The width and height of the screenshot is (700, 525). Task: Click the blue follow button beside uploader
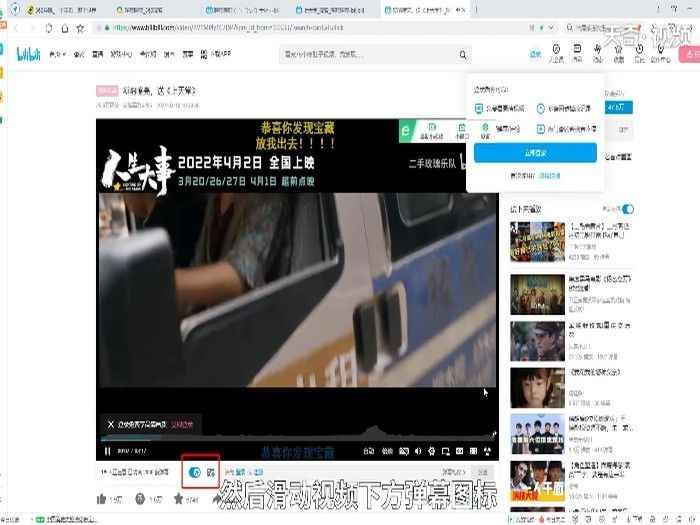click(618, 108)
